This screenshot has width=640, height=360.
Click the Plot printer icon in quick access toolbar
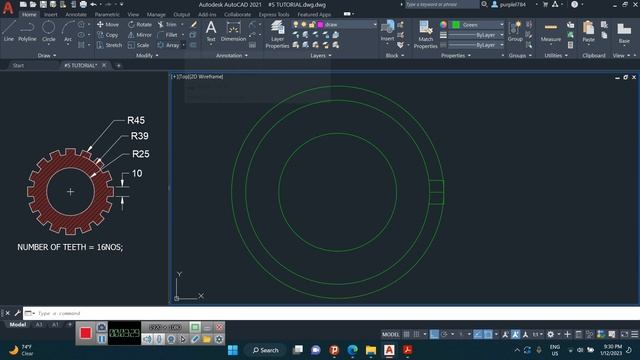[83, 4]
